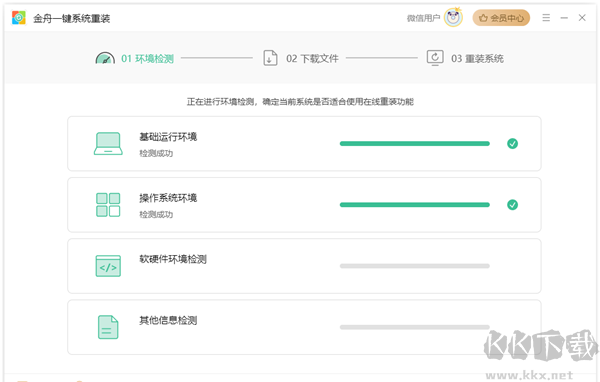Click the download file step icon

(270, 58)
